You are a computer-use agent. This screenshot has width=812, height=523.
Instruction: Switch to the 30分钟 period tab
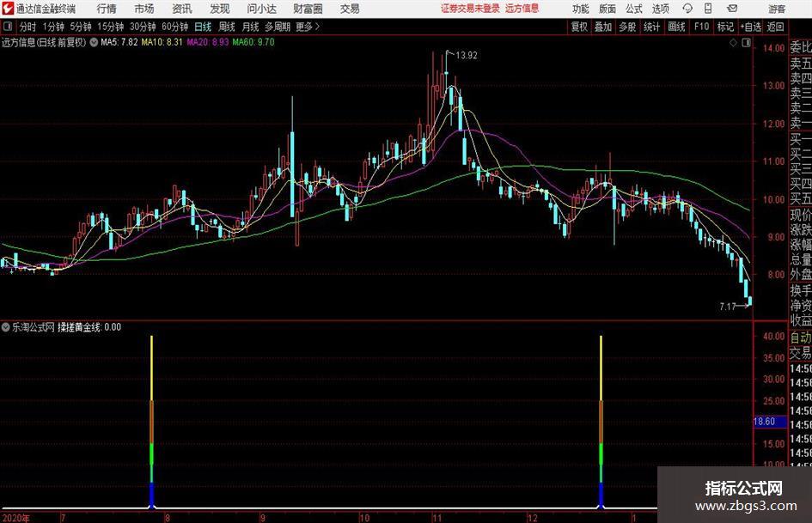(x=143, y=27)
